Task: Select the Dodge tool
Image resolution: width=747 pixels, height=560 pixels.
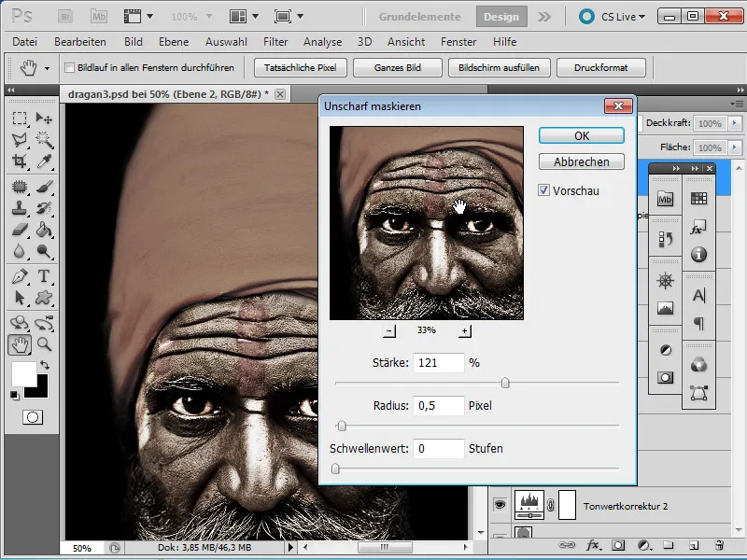Action: click(x=44, y=251)
